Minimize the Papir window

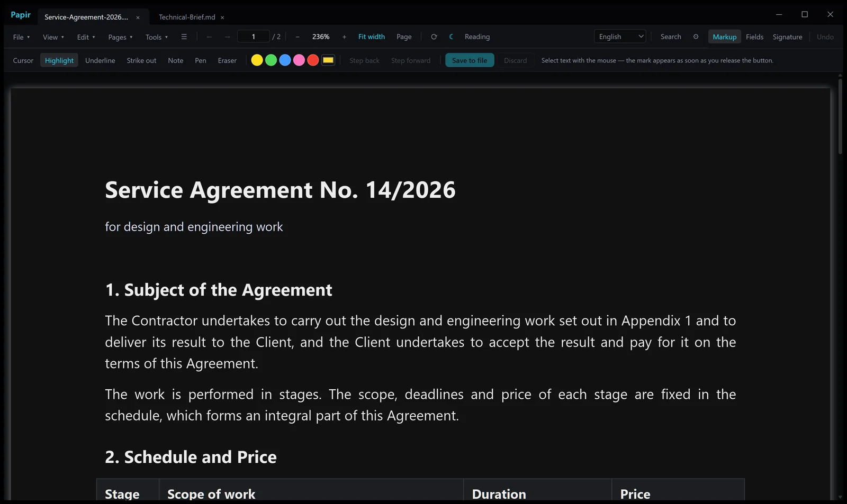pyautogui.click(x=779, y=14)
